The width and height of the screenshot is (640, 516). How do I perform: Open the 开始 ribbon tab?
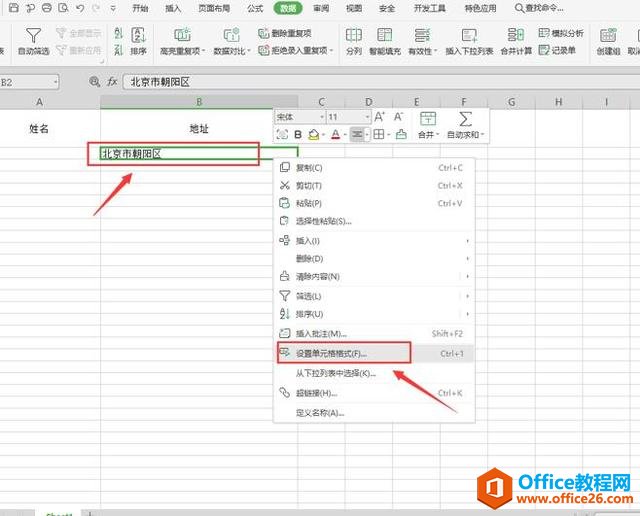[x=140, y=8]
